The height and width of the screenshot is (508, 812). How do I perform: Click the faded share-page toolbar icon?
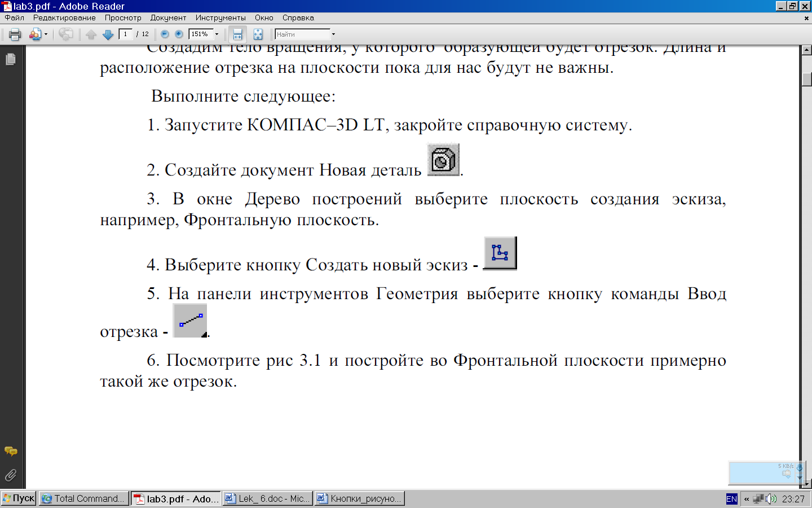pyautogui.click(x=65, y=34)
